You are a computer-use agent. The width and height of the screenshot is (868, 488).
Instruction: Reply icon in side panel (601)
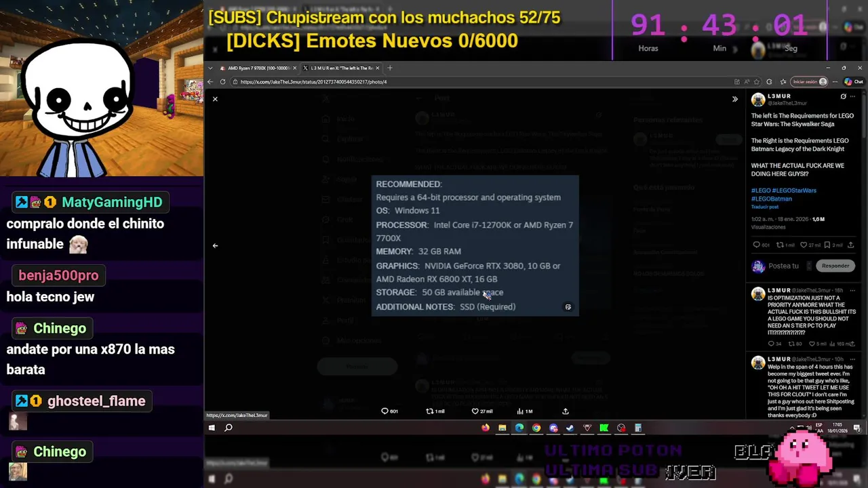click(757, 245)
